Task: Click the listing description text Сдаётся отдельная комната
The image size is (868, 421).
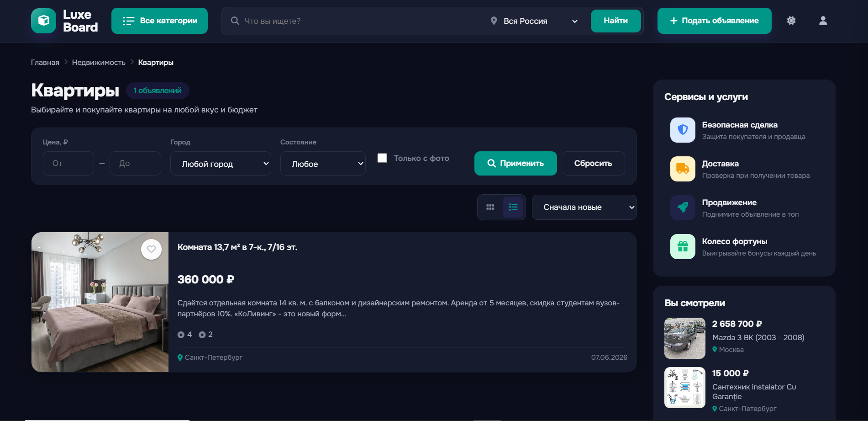Action: tap(399, 308)
